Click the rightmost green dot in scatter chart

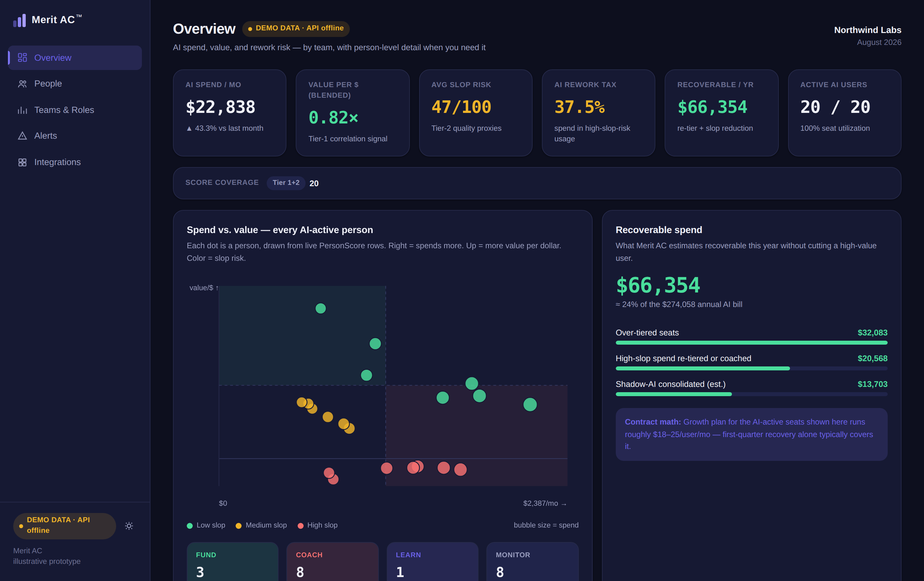[530, 404]
